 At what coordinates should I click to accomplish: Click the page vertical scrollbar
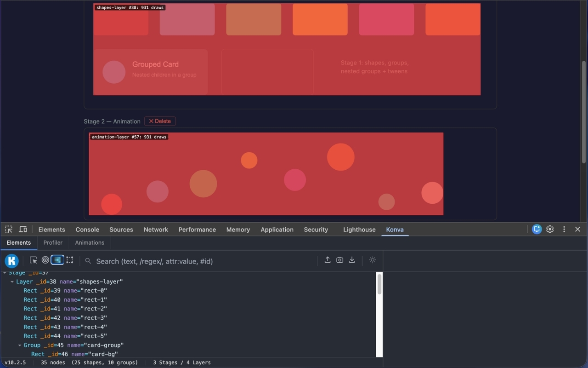[x=584, y=112]
